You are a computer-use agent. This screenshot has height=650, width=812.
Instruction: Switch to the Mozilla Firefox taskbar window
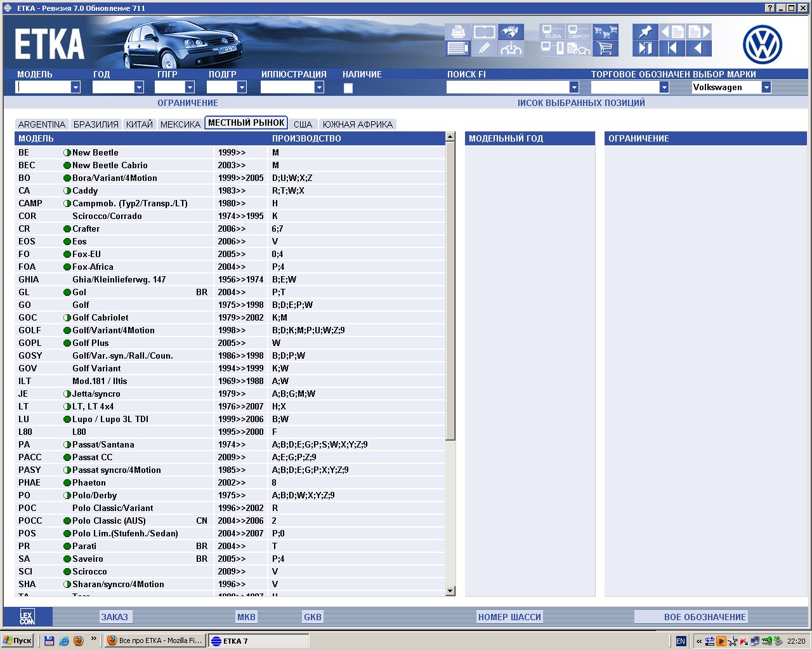pos(155,640)
